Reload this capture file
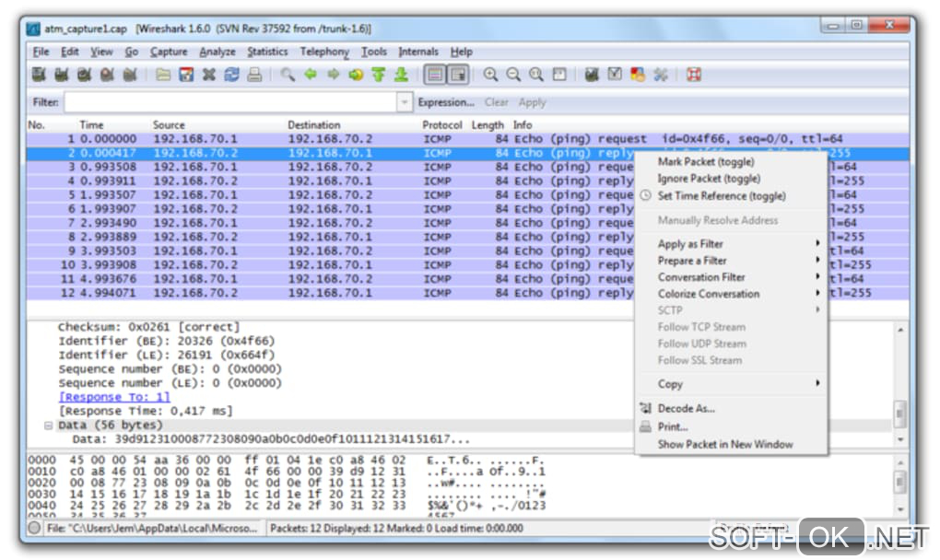The width and height of the screenshot is (940, 560). point(231,75)
